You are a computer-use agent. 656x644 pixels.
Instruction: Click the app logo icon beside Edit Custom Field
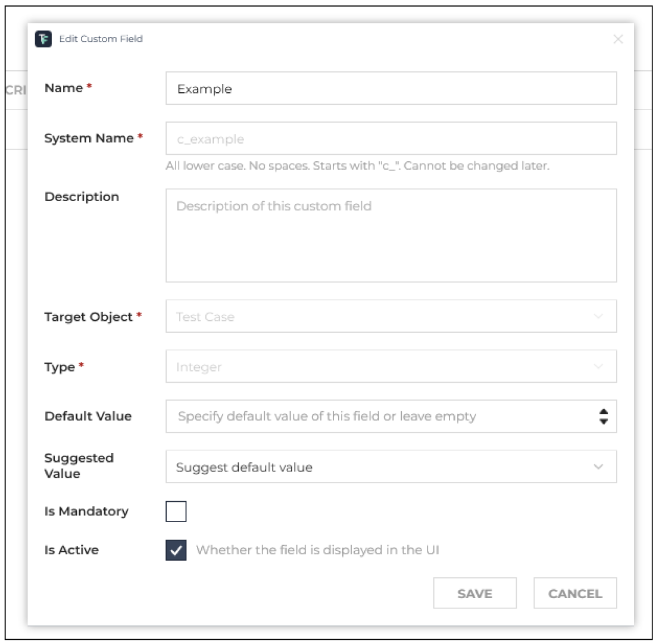click(x=43, y=39)
